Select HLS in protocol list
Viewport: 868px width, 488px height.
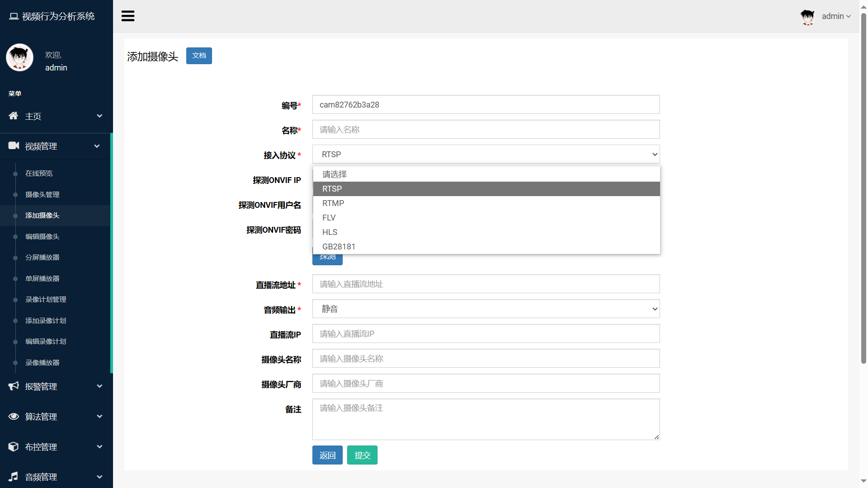486,232
